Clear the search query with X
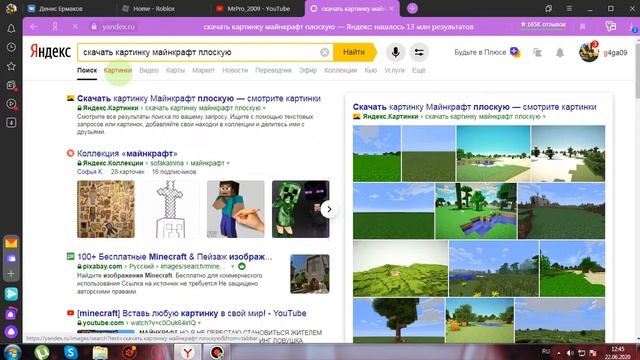 click(324, 52)
